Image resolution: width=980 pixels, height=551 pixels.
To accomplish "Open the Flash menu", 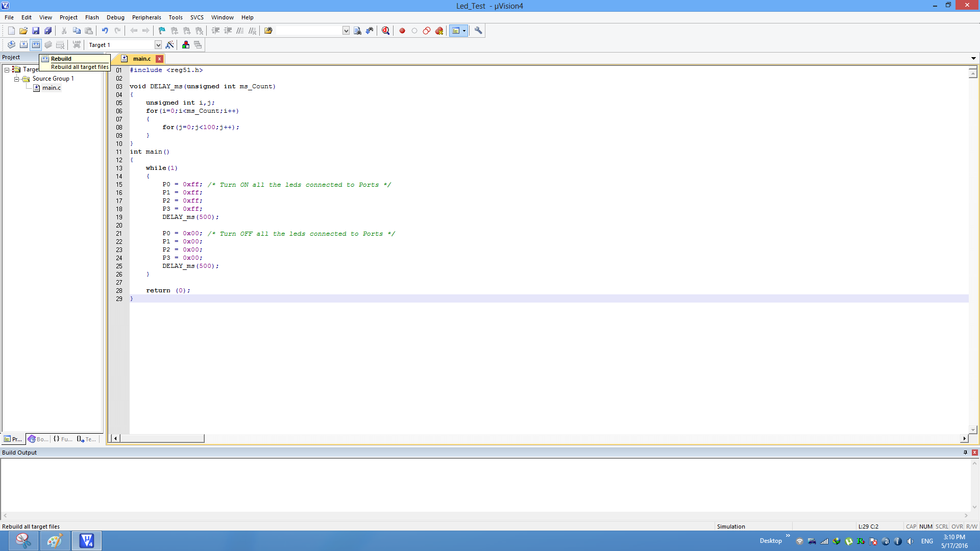I will 92,17.
